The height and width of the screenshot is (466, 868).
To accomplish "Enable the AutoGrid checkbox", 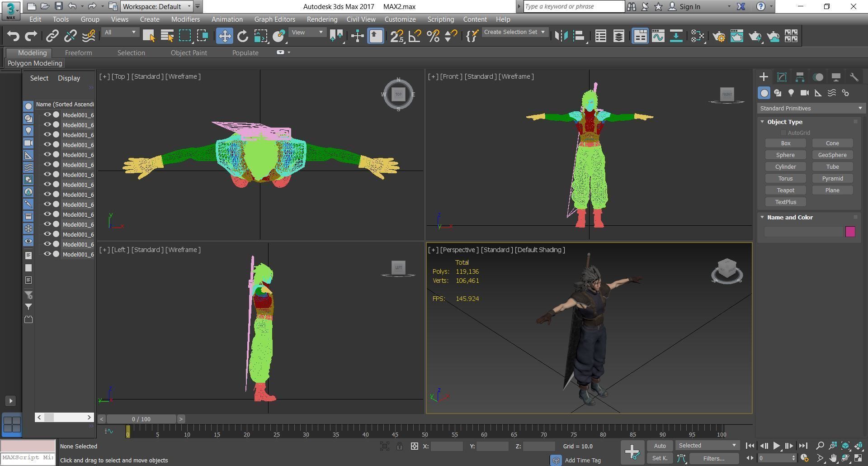I will (783, 133).
